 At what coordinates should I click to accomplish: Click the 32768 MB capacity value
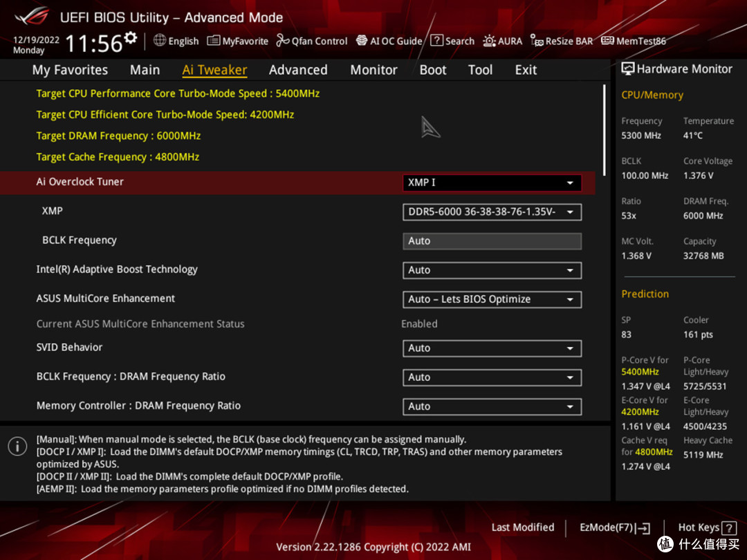(703, 256)
